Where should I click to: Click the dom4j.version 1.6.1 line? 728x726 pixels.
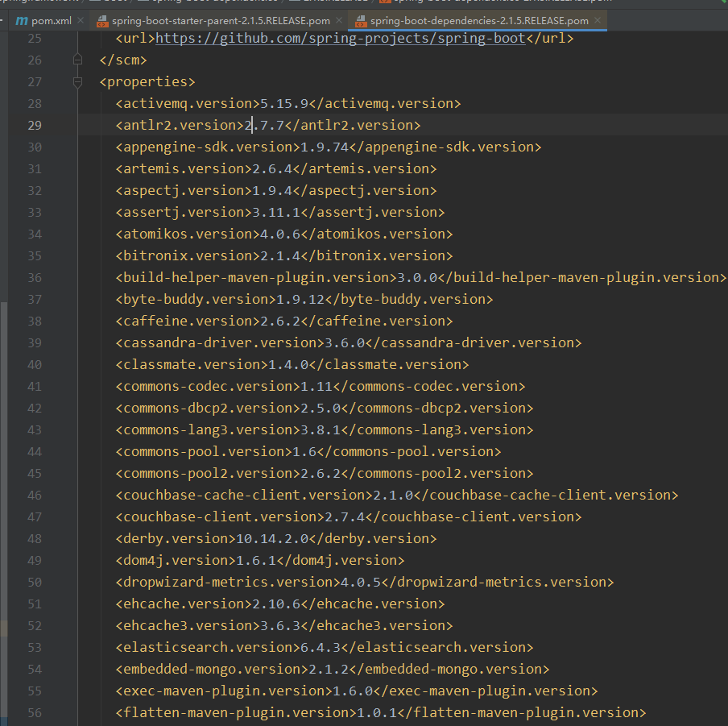point(260,561)
